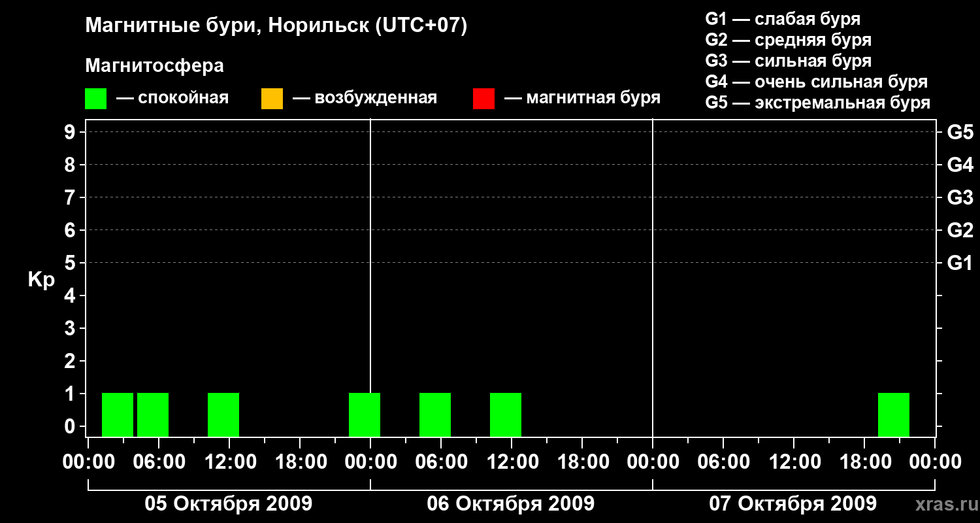Click the Kp value 3 on the left axis
The image size is (980, 523).
(x=71, y=328)
